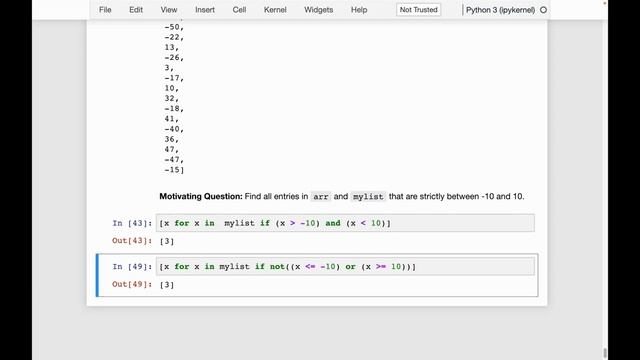
Task: Click the output value -40,
Action: (174, 129)
